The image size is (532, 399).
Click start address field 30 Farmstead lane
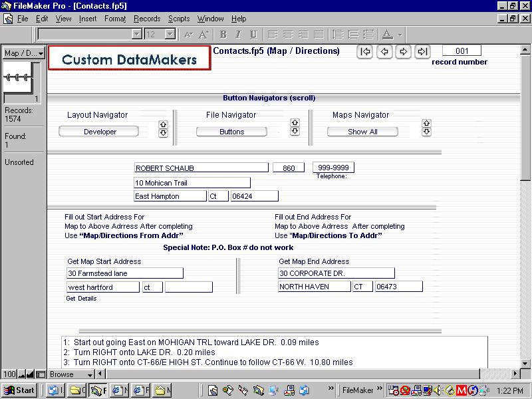(x=125, y=273)
